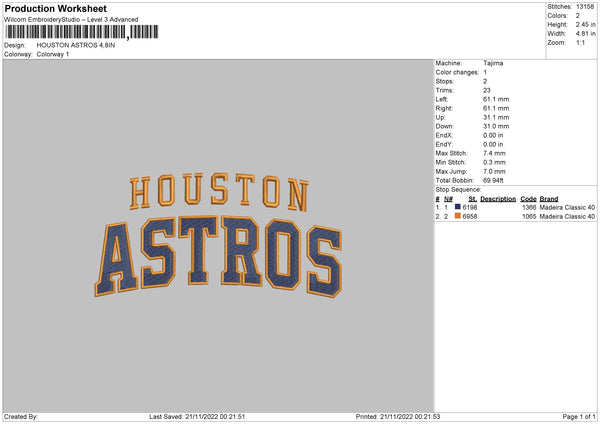Click the 'Color changes:' label

(457, 72)
